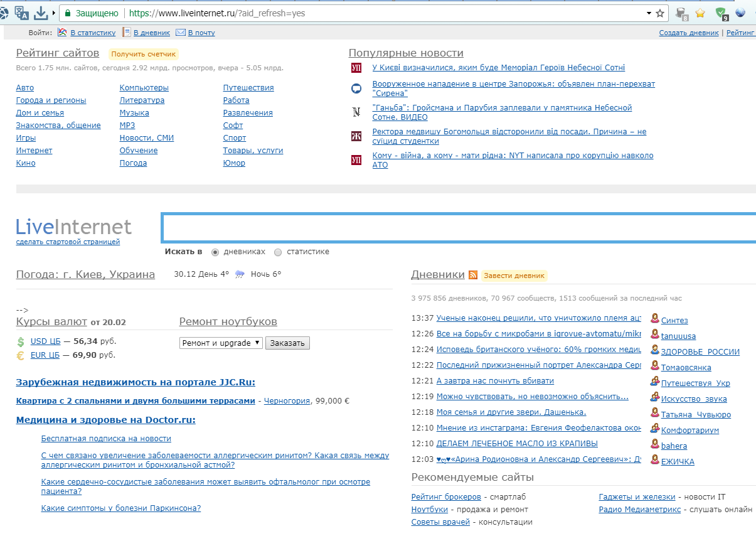Open the Новости, СМИ category

coord(147,138)
